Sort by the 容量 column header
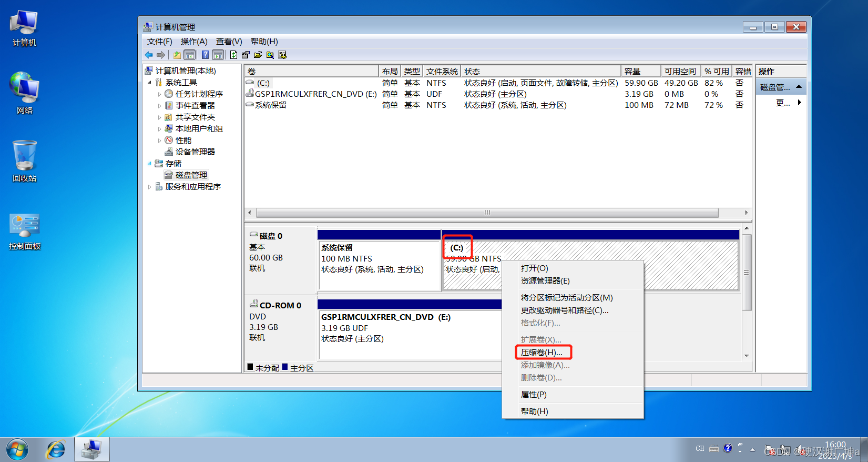This screenshot has width=868, height=462. tap(641, 71)
